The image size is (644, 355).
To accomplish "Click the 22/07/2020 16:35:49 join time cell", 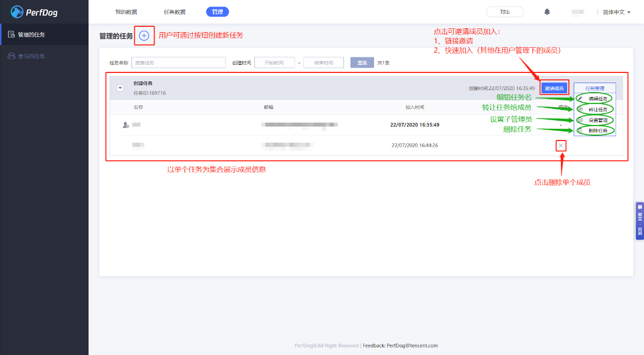I will [x=415, y=124].
